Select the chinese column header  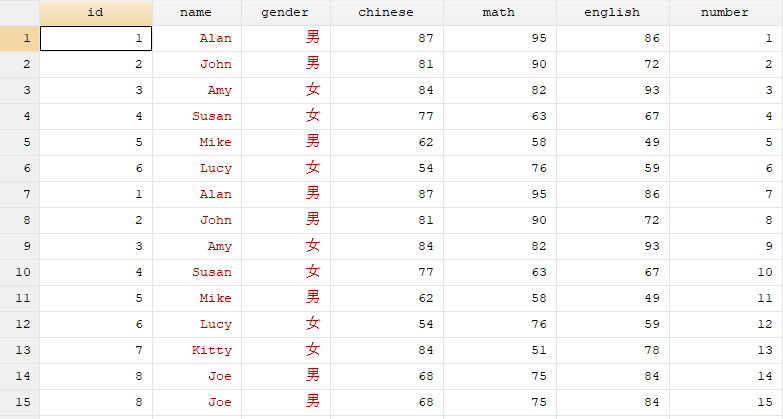tap(387, 12)
